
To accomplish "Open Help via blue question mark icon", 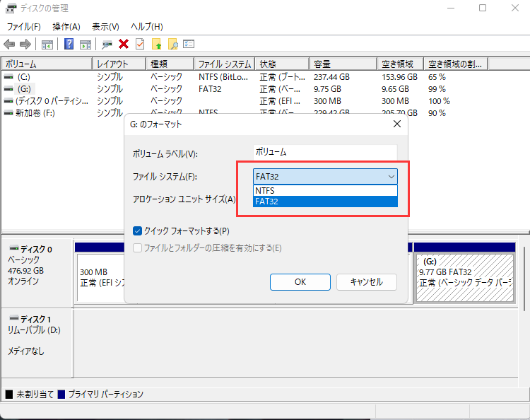I will pos(69,44).
